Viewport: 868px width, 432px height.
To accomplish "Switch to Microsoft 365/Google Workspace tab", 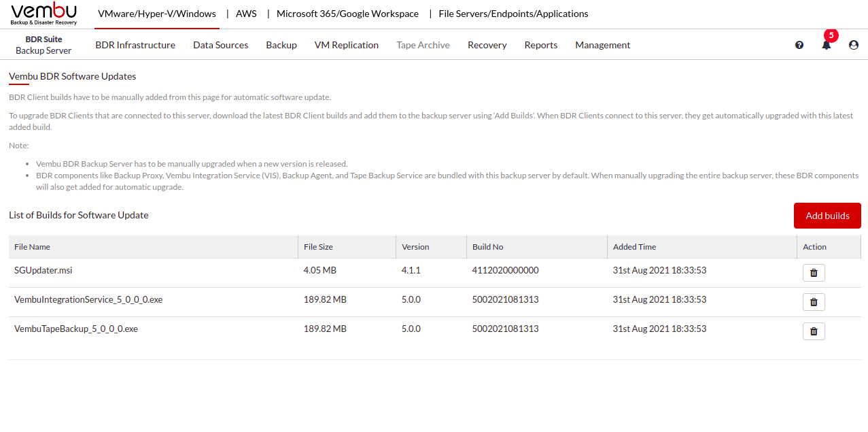I will [x=347, y=14].
